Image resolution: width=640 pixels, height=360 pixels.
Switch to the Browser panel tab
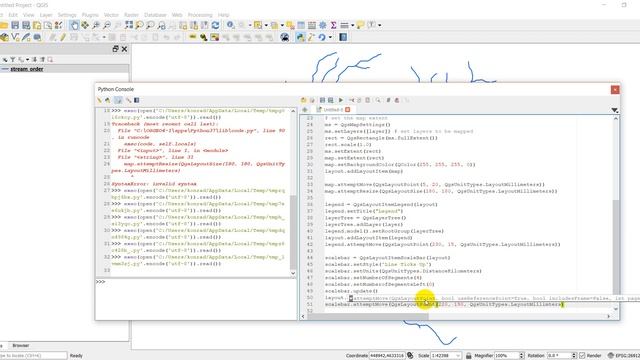[x=20, y=345]
